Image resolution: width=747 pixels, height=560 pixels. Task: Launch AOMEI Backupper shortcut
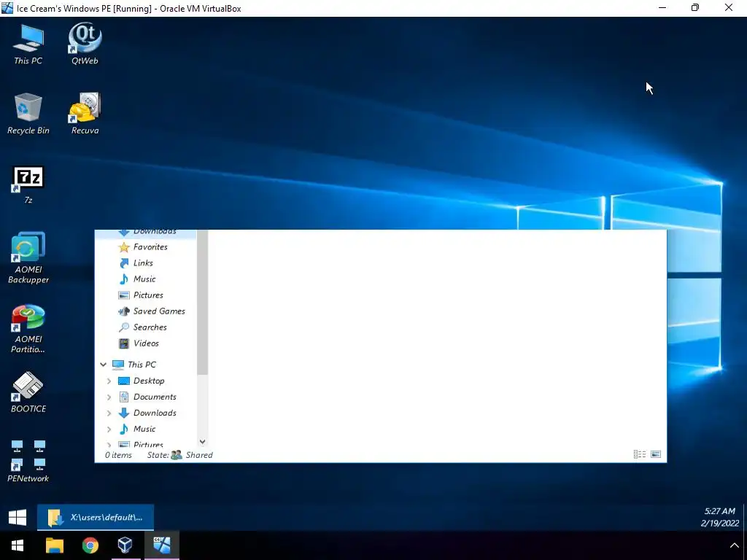[28, 257]
